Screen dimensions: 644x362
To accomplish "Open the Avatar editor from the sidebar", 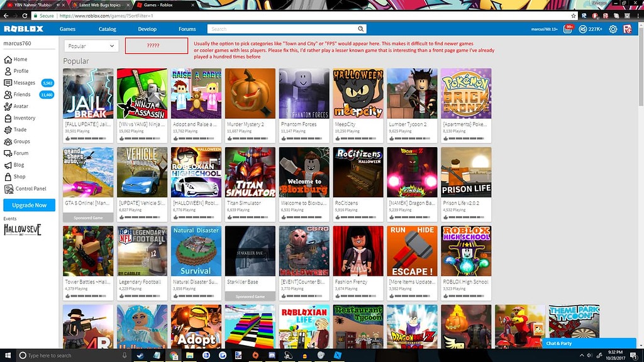I will pyautogui.click(x=8, y=106).
